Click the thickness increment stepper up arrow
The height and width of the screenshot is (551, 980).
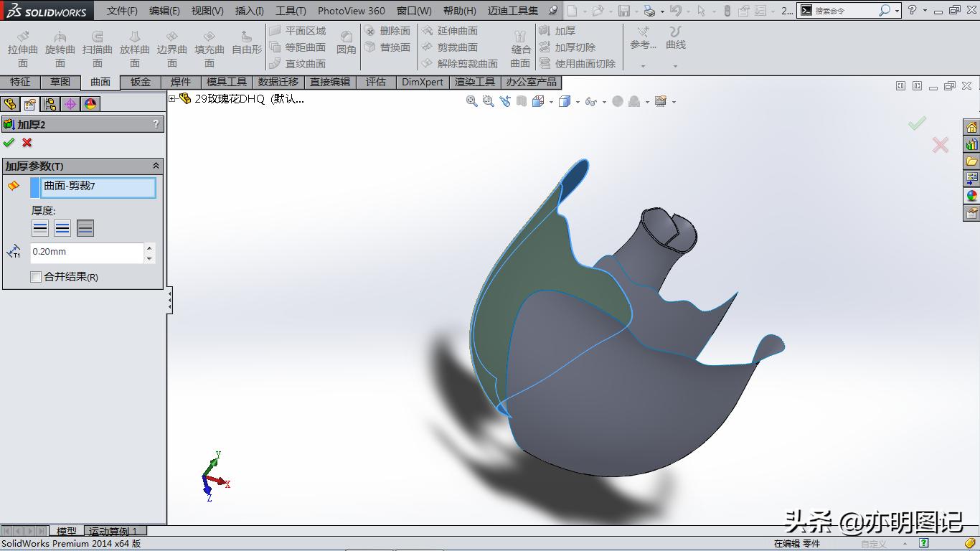pos(149,249)
